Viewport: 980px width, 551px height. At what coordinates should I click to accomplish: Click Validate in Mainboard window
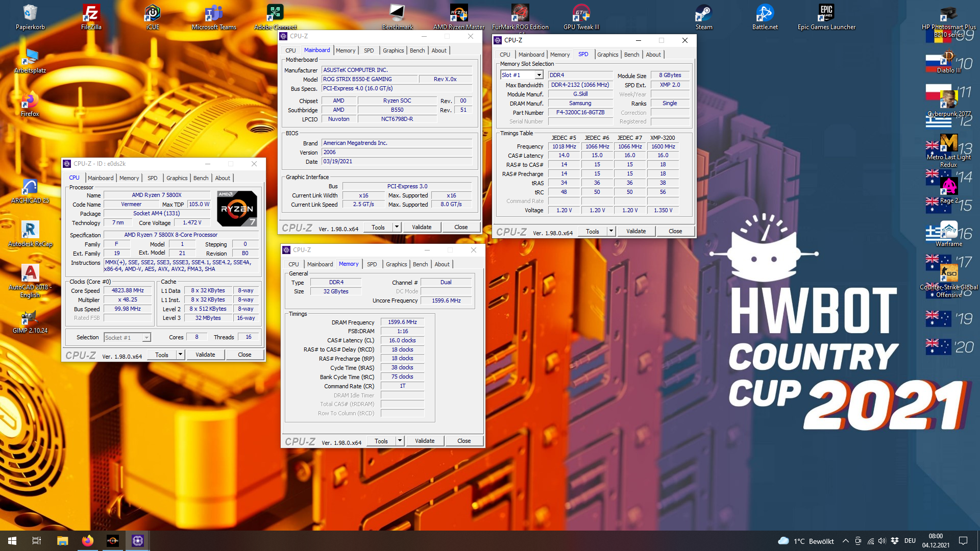(422, 227)
